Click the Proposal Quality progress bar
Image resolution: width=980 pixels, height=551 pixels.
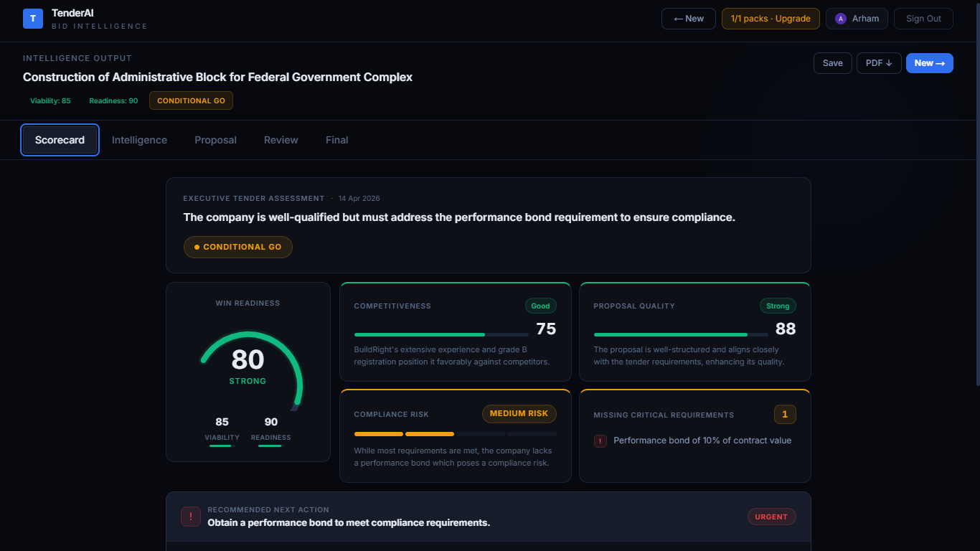(x=681, y=334)
